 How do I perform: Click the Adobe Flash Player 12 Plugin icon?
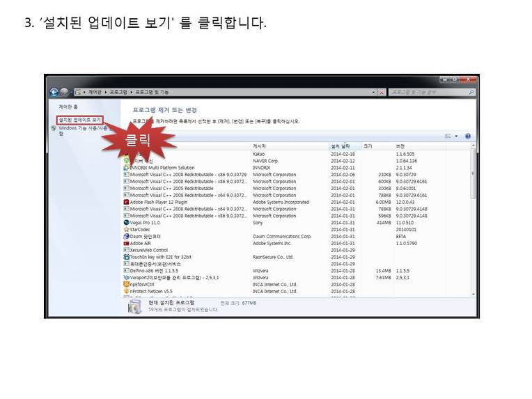(126, 202)
